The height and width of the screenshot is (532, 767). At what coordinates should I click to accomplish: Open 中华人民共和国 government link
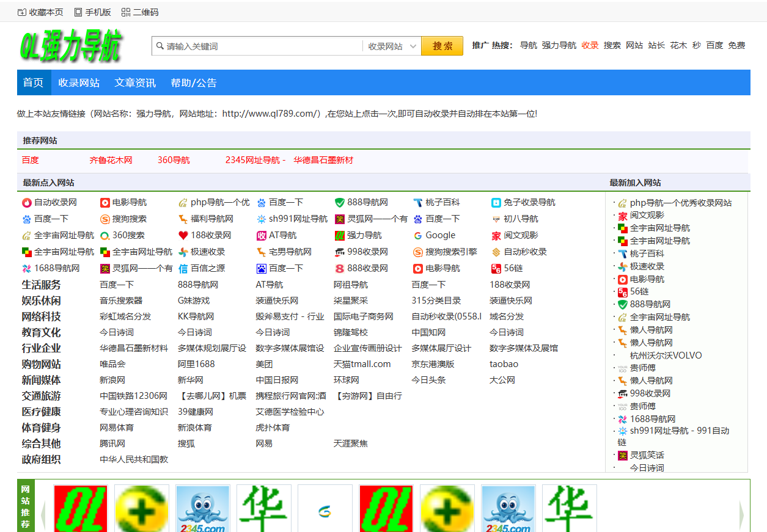(x=134, y=460)
